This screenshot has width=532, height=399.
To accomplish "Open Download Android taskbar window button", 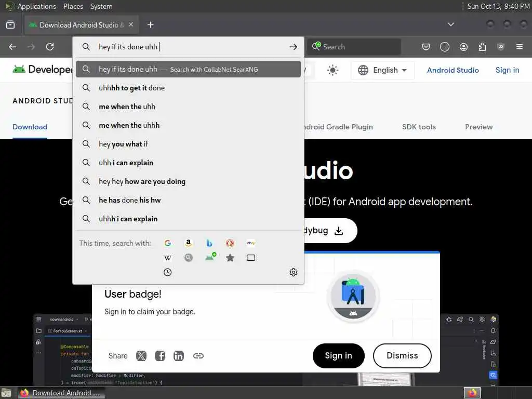I will (x=61, y=393).
